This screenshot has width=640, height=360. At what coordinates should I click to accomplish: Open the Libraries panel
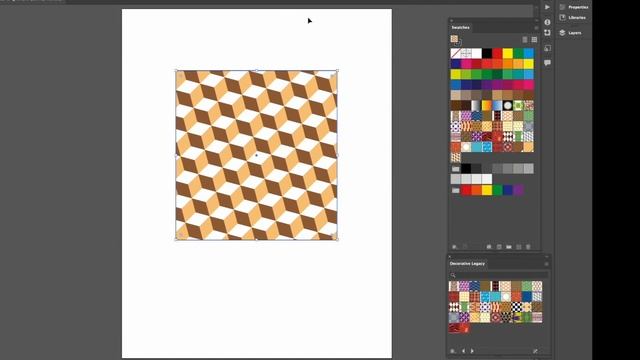click(x=573, y=18)
